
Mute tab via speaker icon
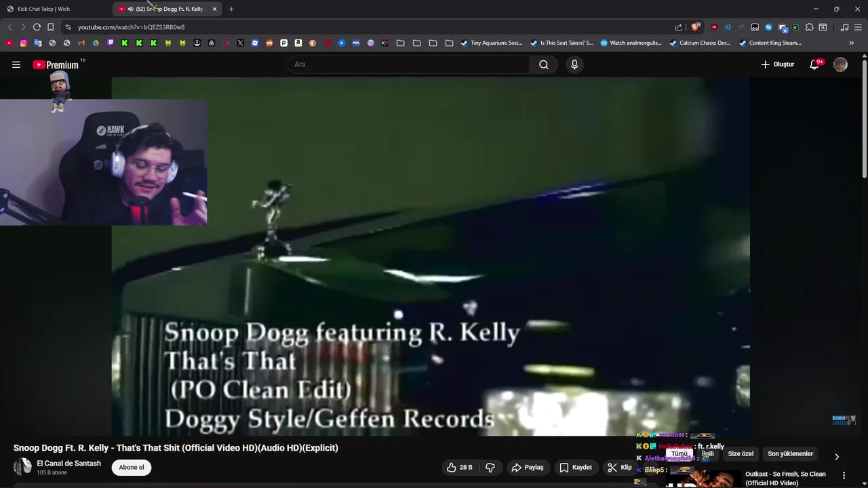pyautogui.click(x=130, y=9)
